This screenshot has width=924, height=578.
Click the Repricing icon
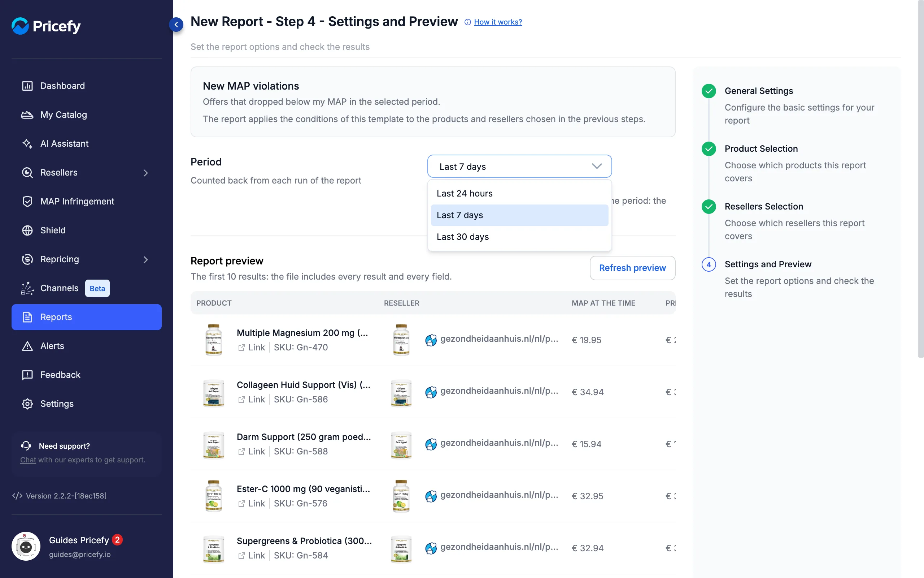click(x=27, y=259)
